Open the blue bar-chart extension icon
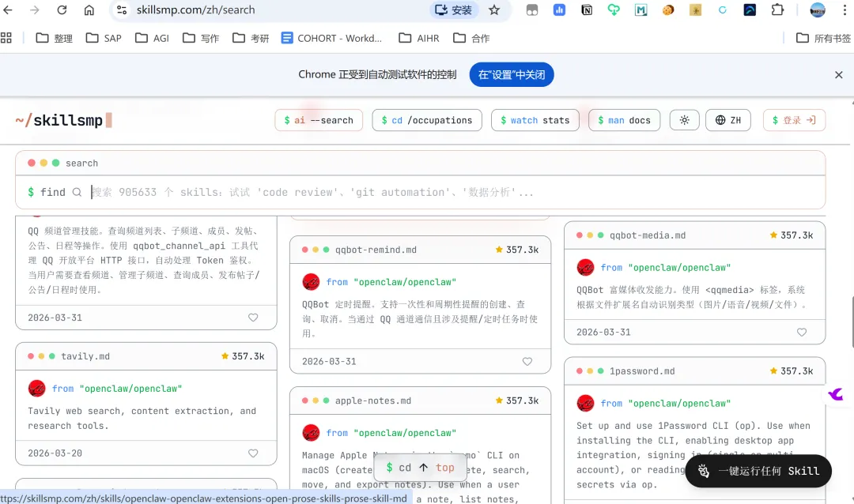 [559, 9]
